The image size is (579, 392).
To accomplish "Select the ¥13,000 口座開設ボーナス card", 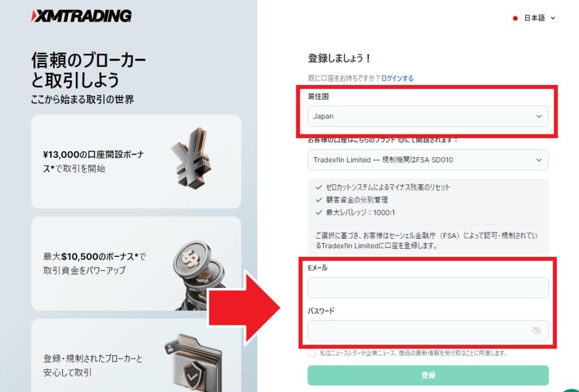I will click(136, 161).
